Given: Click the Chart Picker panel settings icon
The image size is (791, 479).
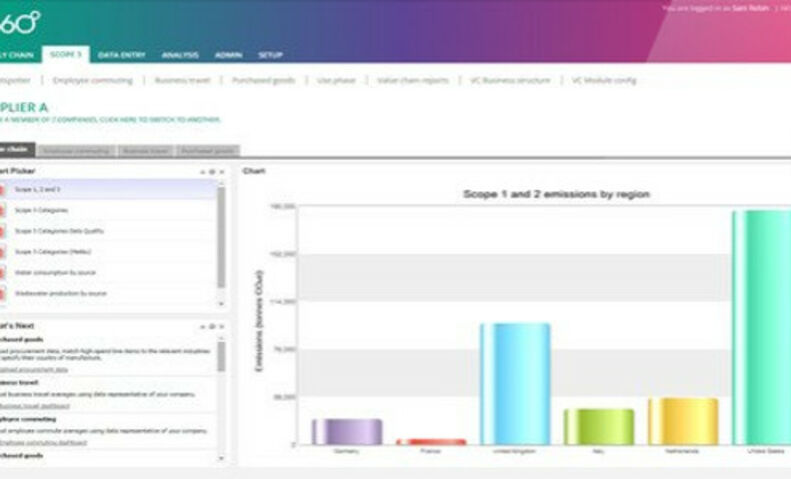Looking at the screenshot, I should pyautogui.click(x=212, y=172).
